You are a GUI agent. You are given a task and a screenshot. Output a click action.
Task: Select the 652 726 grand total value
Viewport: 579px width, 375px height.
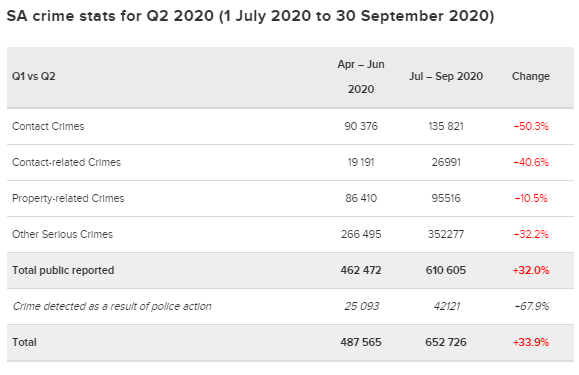click(x=446, y=342)
